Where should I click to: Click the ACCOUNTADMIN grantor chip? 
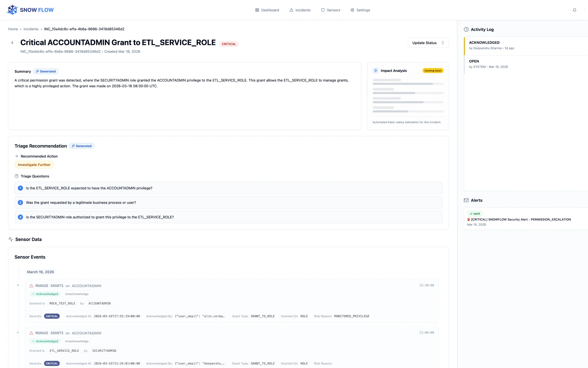click(100, 304)
